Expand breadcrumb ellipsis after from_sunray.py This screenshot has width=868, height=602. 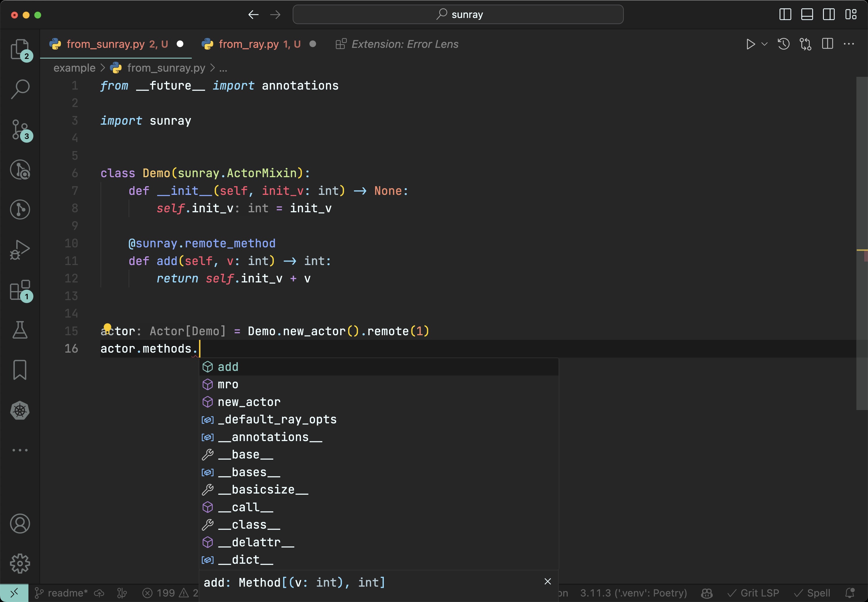tap(223, 68)
